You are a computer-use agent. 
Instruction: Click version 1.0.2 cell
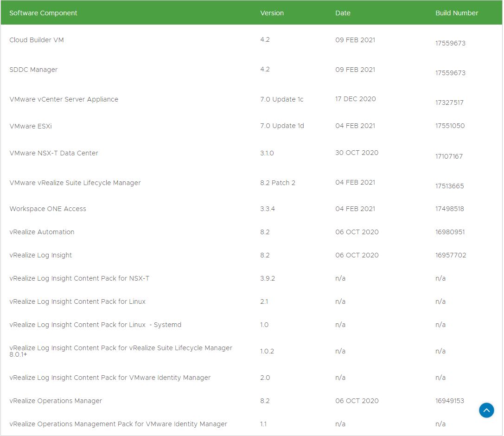267,351
